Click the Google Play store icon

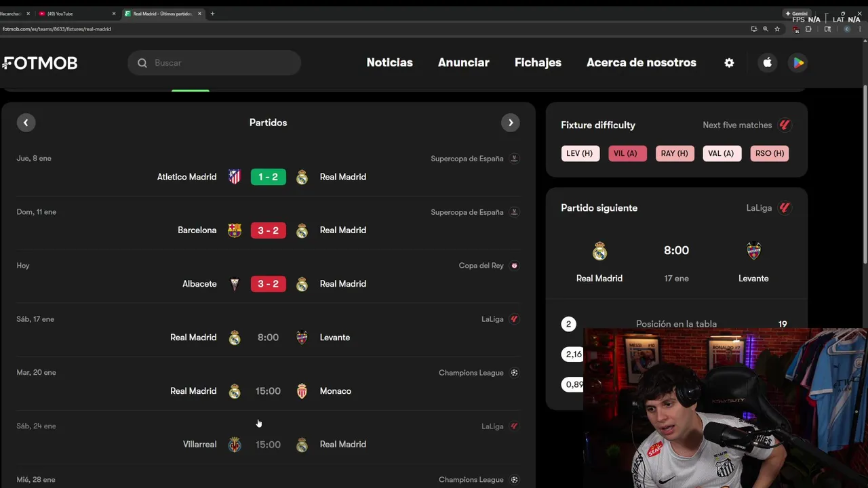798,62
